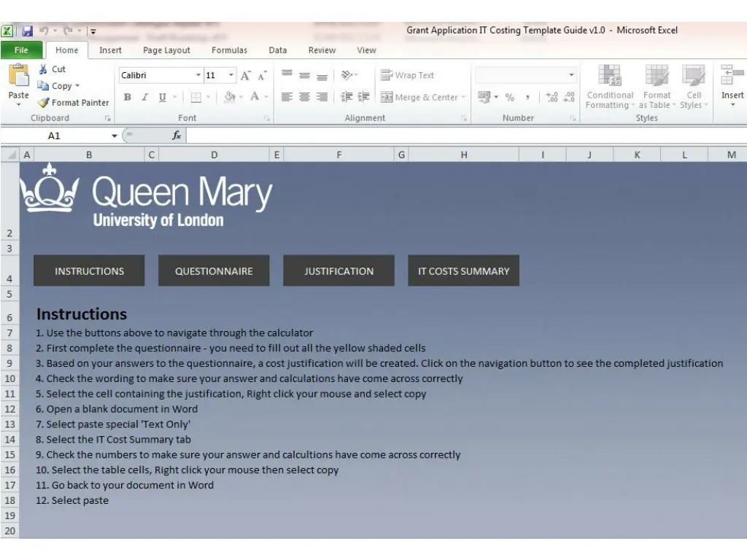Click the Name Box showing A1
Image resolution: width=747 pixels, height=560 pixels.
point(55,136)
